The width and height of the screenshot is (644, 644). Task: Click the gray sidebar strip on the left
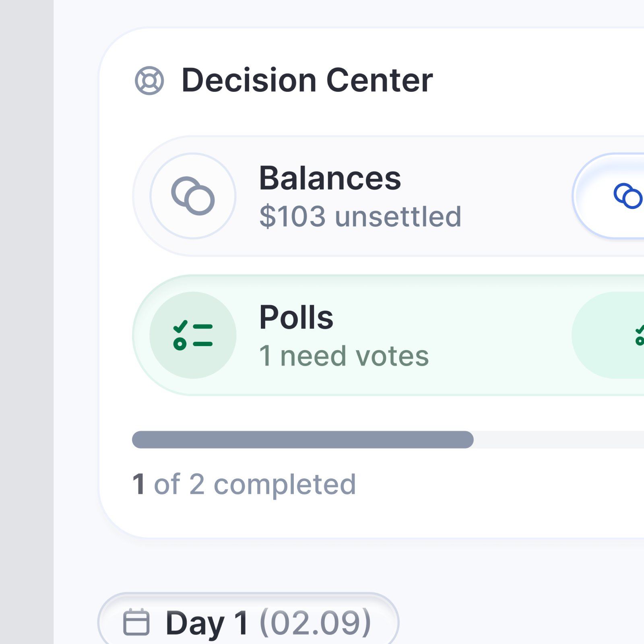point(26,322)
